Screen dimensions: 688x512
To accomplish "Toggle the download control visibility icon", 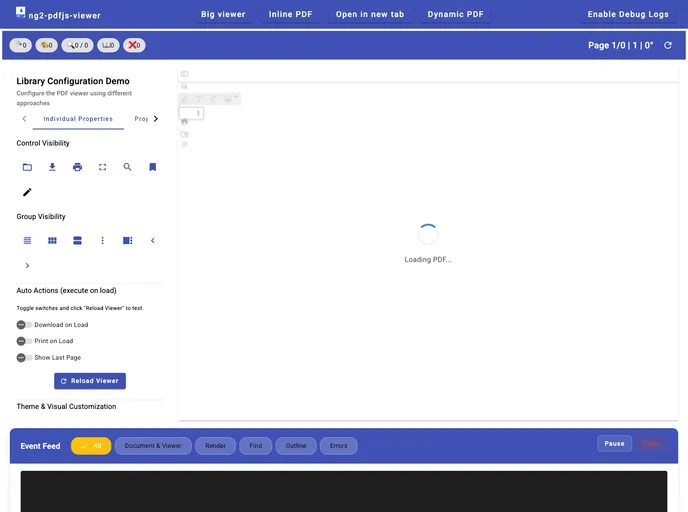I will coord(52,167).
